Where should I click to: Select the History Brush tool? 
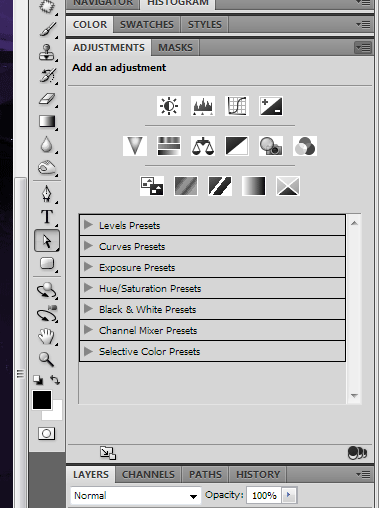click(47, 75)
